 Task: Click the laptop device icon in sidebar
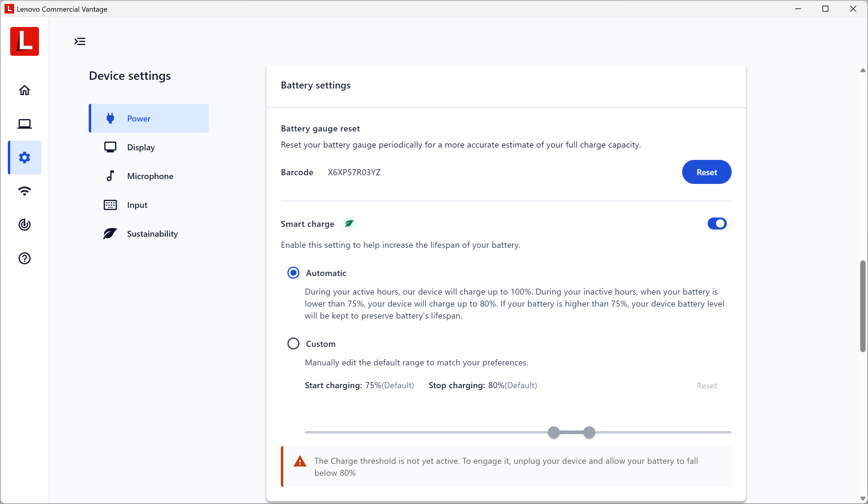click(x=25, y=124)
